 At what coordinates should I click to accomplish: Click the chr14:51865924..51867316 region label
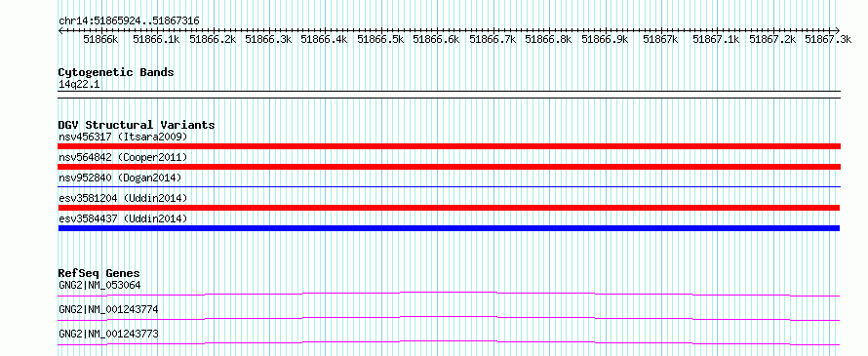(129, 21)
